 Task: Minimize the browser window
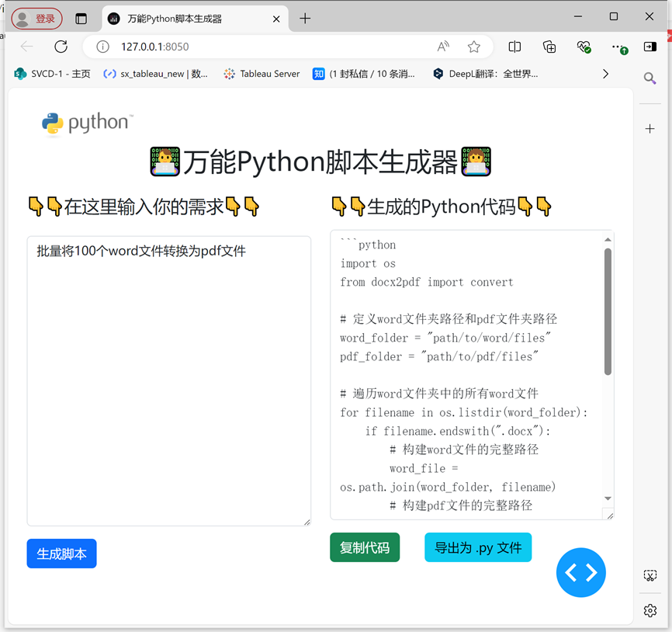(577, 16)
